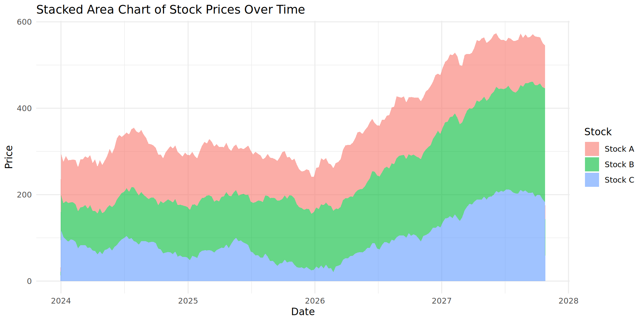This screenshot has width=644, height=322.
Task: Click the Stock B green legend swatch
Action: [x=592, y=164]
